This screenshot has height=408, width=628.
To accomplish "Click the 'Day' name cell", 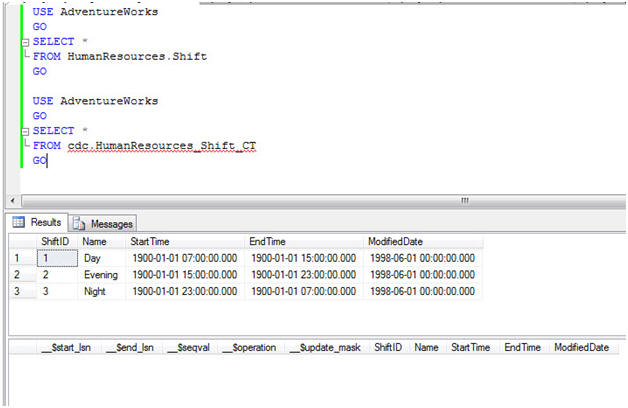I will coord(102,258).
